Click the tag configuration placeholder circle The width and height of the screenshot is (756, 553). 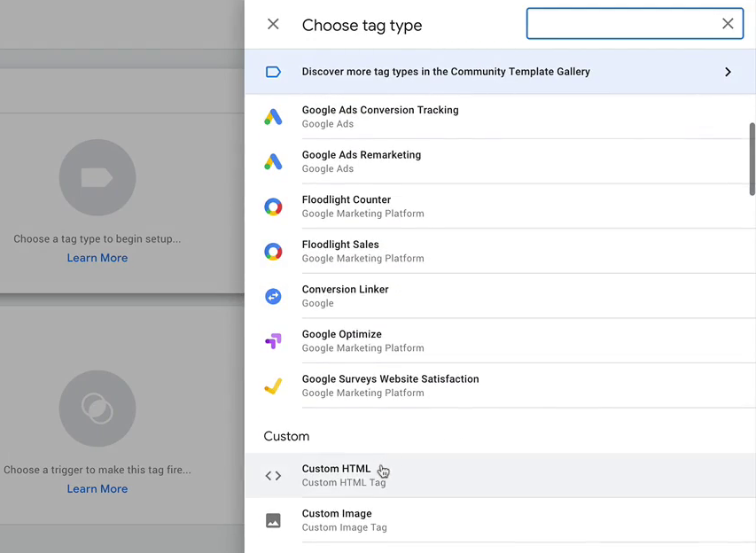(97, 177)
